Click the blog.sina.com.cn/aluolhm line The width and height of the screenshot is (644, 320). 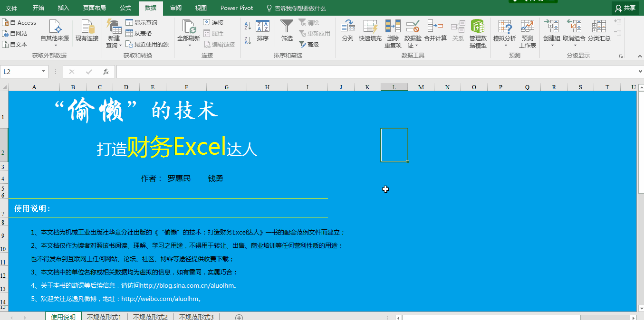(134, 286)
